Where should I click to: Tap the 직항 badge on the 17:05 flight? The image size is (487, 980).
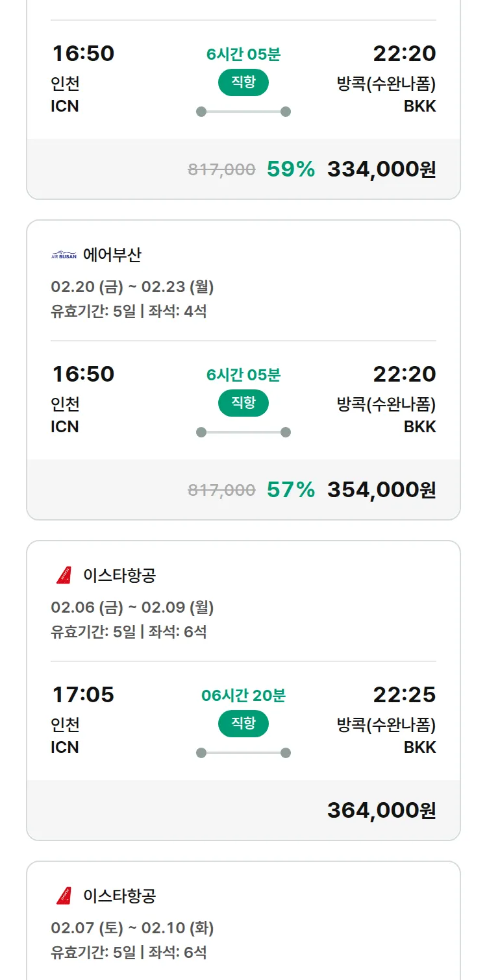point(243,724)
